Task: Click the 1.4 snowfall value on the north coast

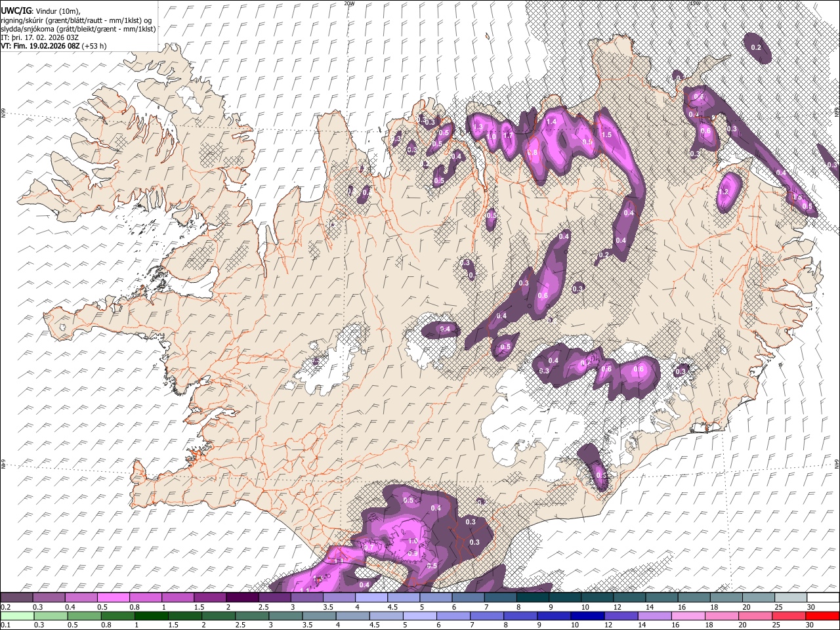Action: point(551,122)
